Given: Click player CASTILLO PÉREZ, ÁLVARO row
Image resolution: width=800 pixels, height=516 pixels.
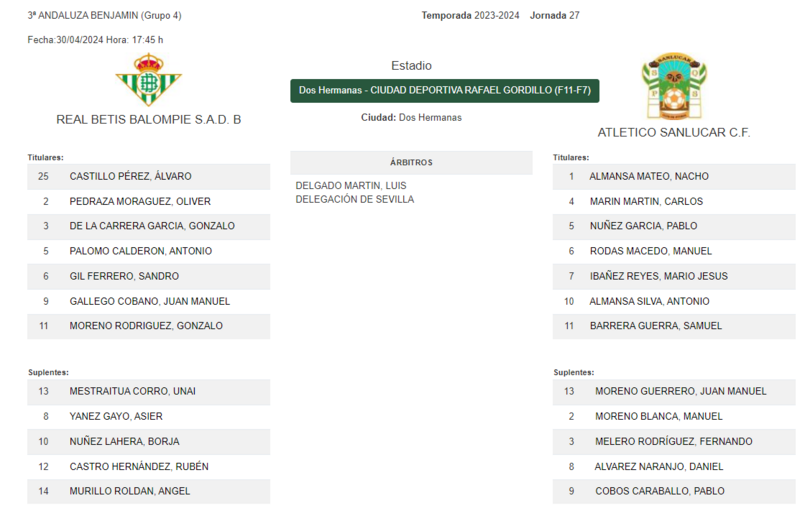Looking at the screenshot, I should tap(148, 177).
